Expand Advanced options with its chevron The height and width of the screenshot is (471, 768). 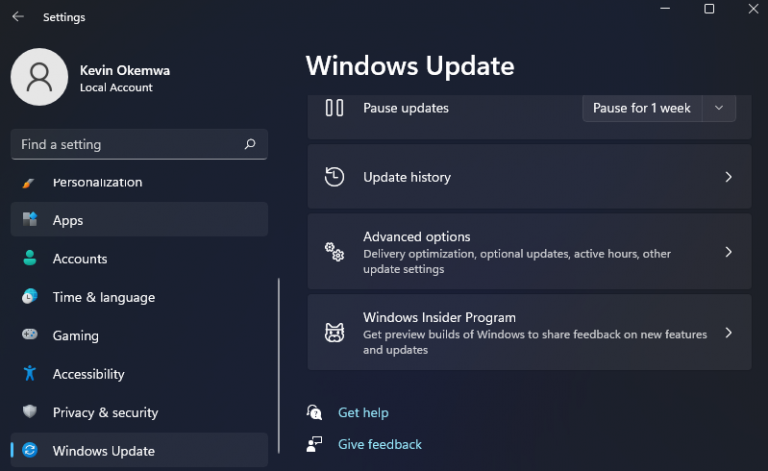point(728,252)
